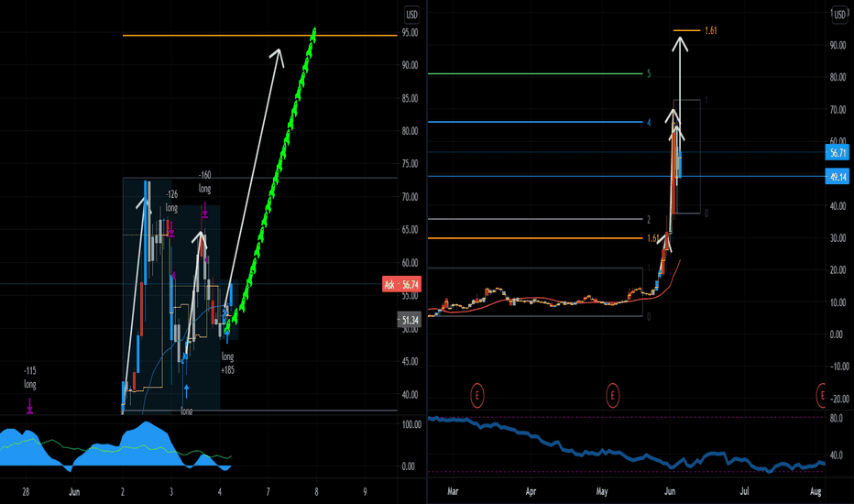Viewport: 854px width, 504px height.
Task: Select the red Ask 56.74 price label
Action: (x=401, y=284)
